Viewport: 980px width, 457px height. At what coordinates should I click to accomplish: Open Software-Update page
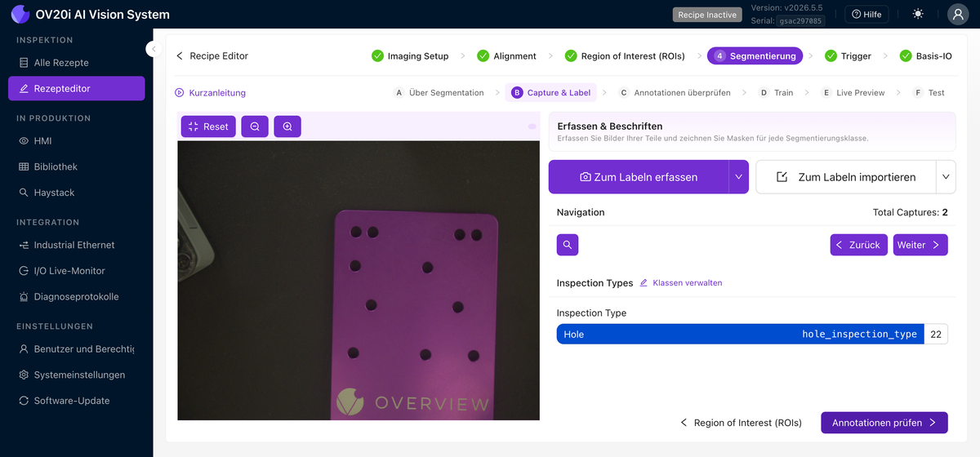coord(71,401)
